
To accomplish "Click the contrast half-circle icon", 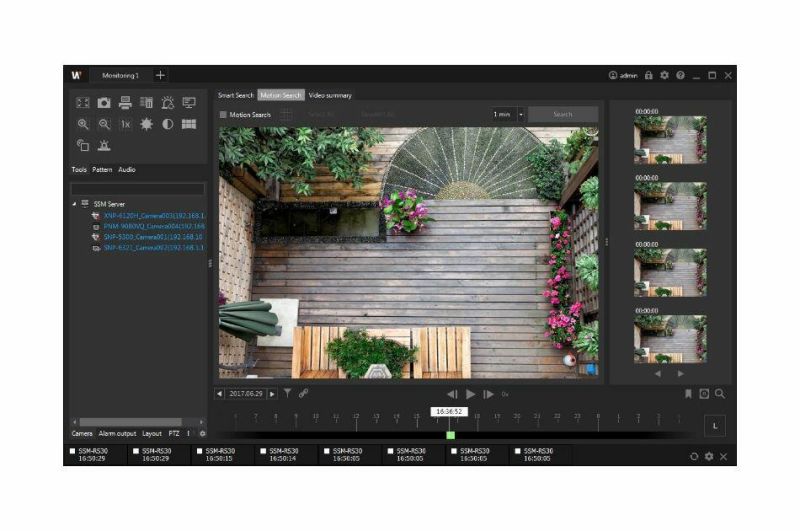I will click(167, 124).
